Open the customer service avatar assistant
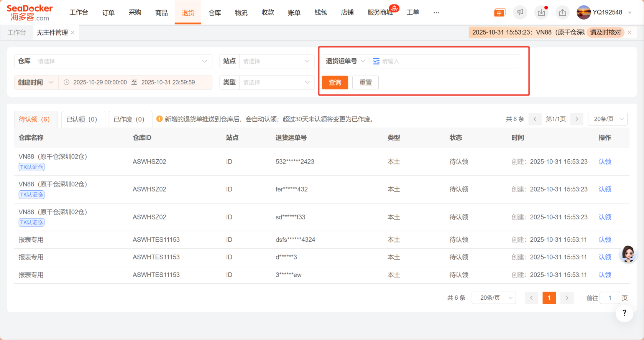Viewport: 644px width, 340px height. pos(628,254)
